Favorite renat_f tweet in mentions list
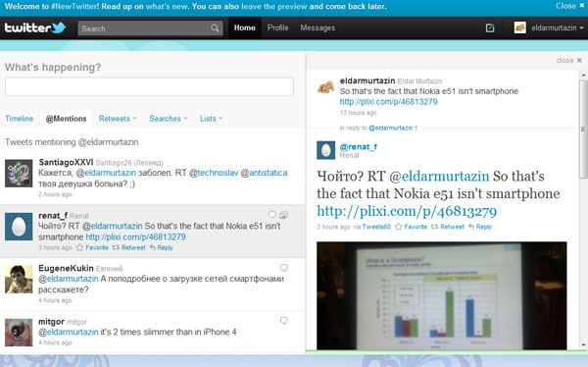 92,247
